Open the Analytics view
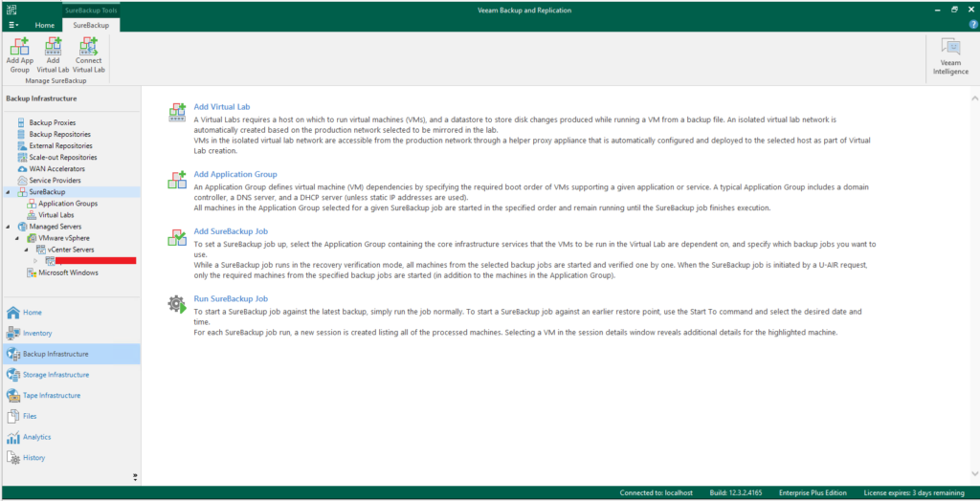The image size is (980, 501). [36, 437]
